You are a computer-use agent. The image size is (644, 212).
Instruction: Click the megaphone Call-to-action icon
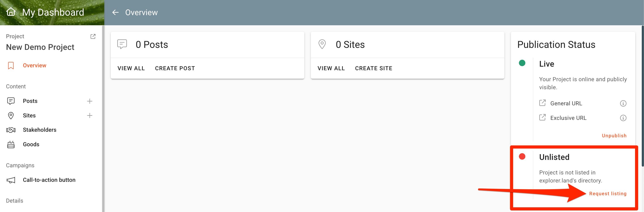(11, 180)
